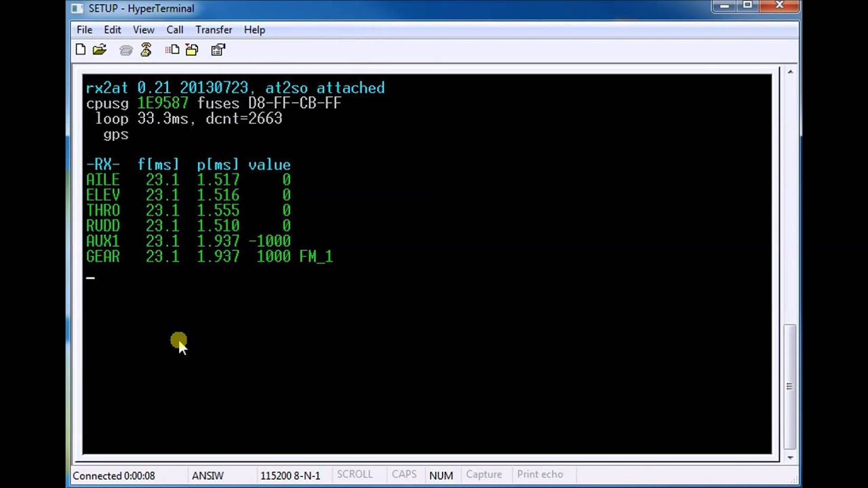The image size is (868, 488).
Task: Minimize the HyperTerminal window
Action: coord(724,6)
